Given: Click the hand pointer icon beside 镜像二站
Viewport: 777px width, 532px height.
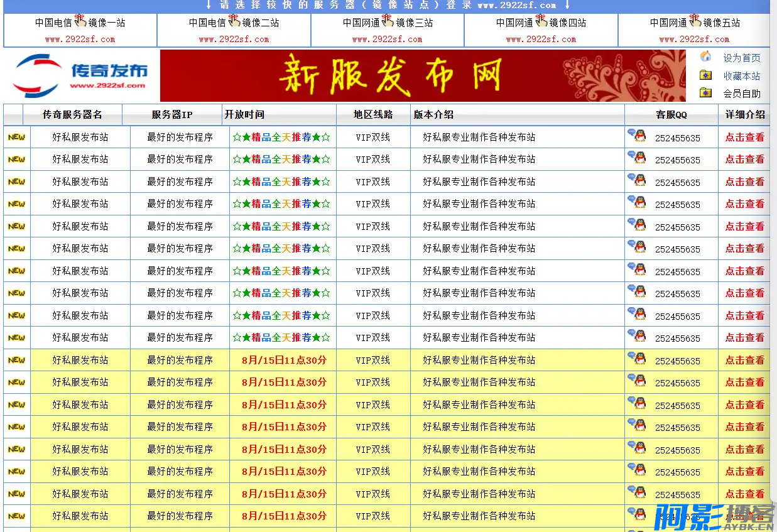Looking at the screenshot, I should [x=234, y=21].
